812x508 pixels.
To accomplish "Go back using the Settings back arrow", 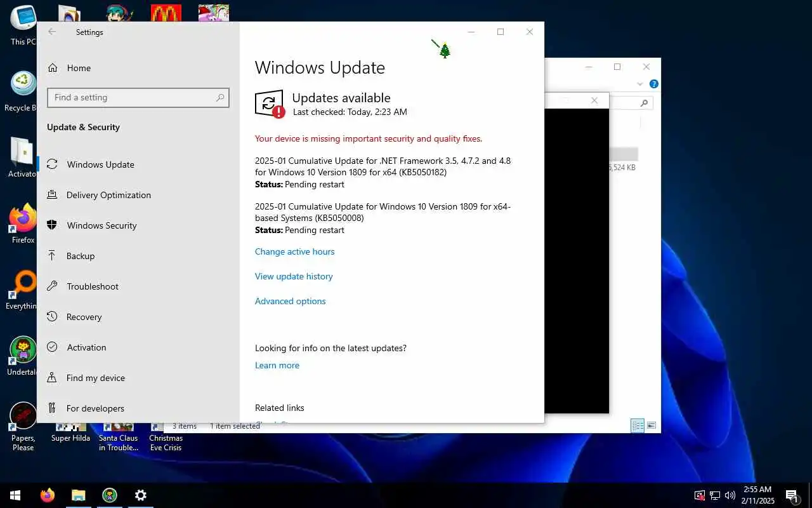I will tap(52, 32).
